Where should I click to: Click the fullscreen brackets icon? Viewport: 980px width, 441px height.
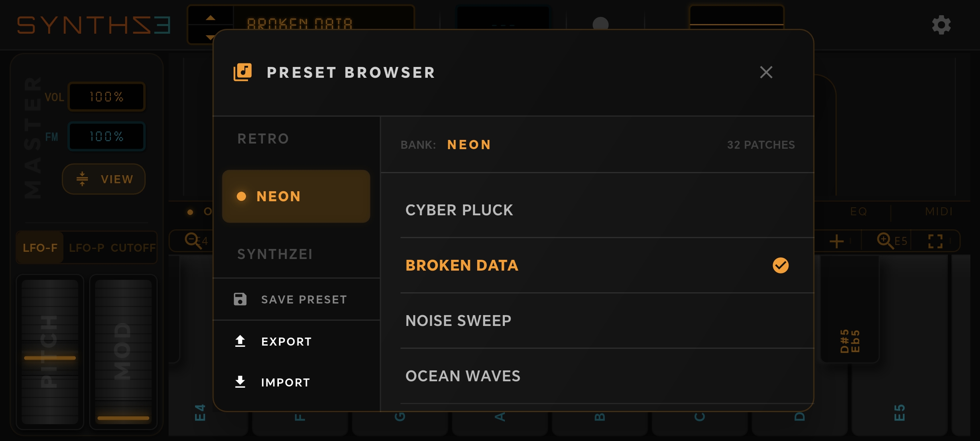[x=935, y=241]
